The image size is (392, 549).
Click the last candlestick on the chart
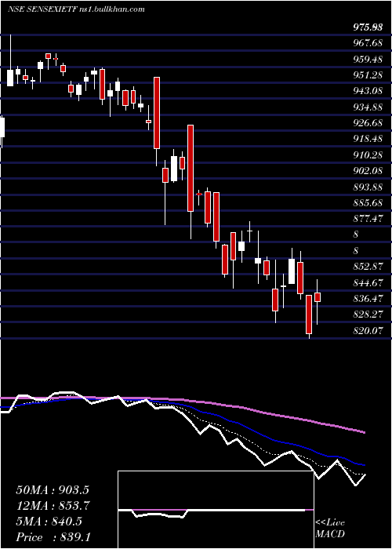[318, 297]
